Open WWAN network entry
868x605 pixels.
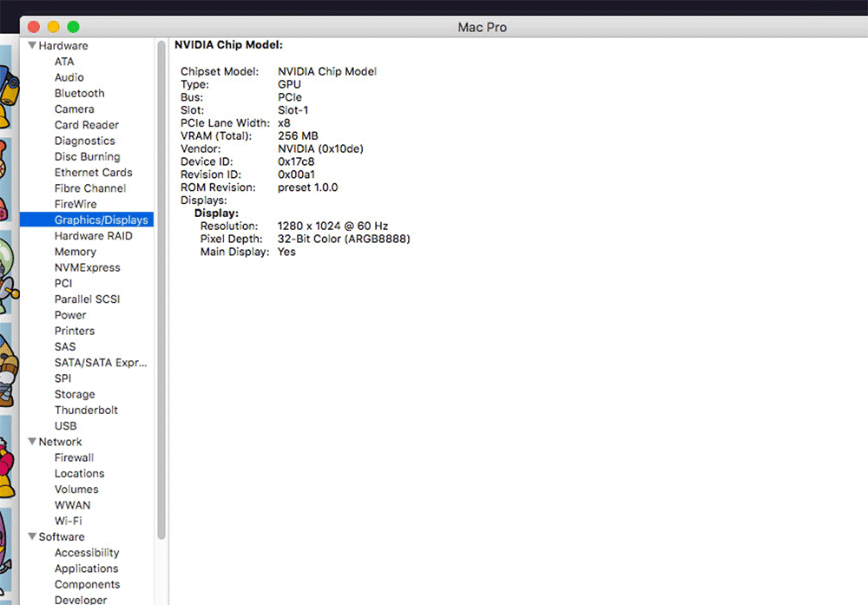(x=72, y=505)
